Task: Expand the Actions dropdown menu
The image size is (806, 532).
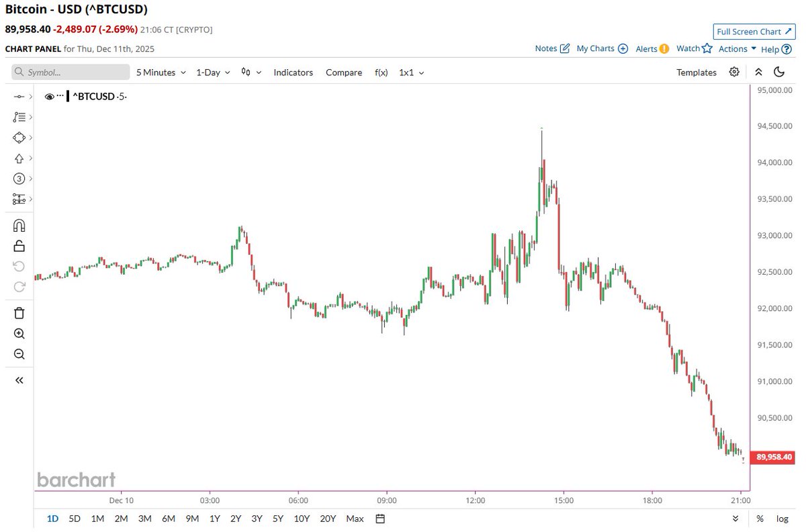Action: pyautogui.click(x=737, y=49)
